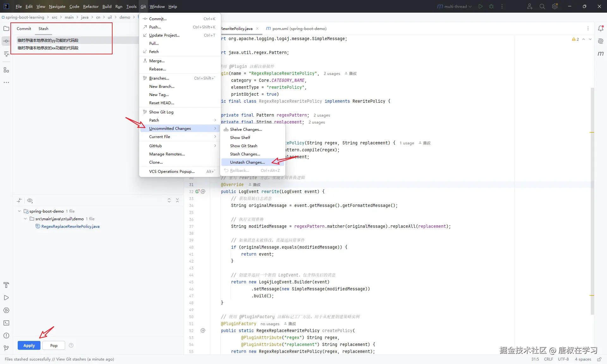Select Unstash Changes menu entry

click(x=247, y=162)
